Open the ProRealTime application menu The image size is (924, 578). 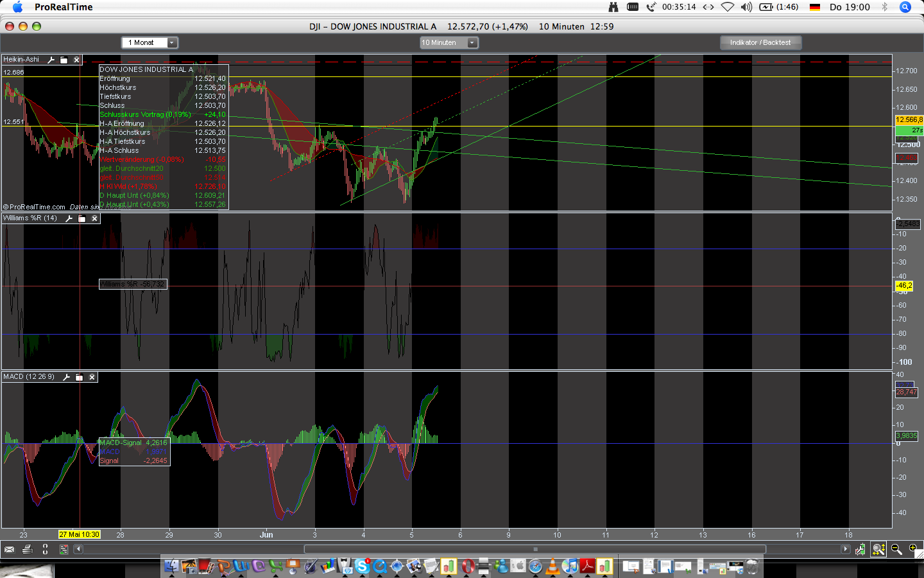coord(64,7)
